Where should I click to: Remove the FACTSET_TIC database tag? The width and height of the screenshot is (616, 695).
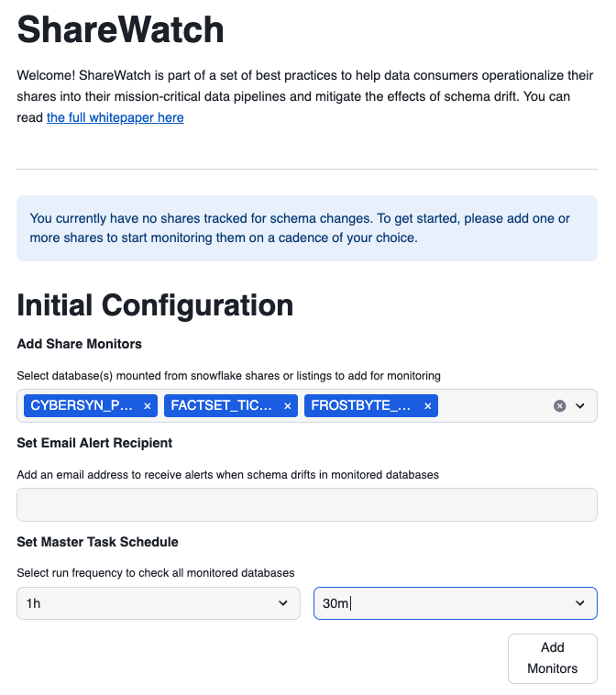tap(287, 405)
